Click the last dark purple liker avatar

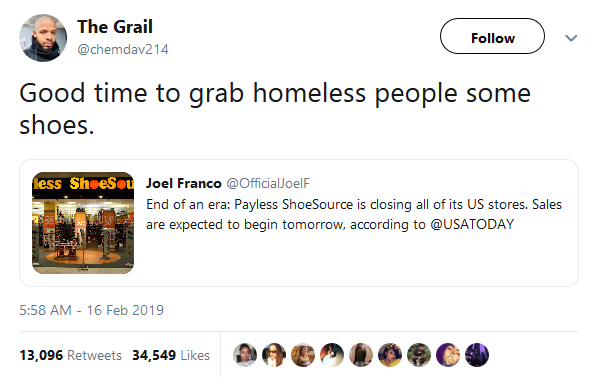coord(477,355)
